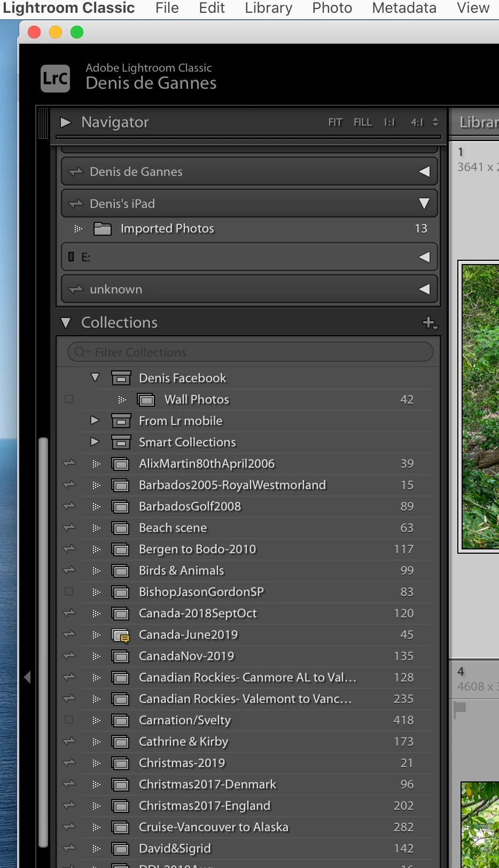Image resolution: width=499 pixels, height=868 pixels.
Task: Click the sync icon beside AlixMartin80thApril2006
Action: (x=69, y=463)
